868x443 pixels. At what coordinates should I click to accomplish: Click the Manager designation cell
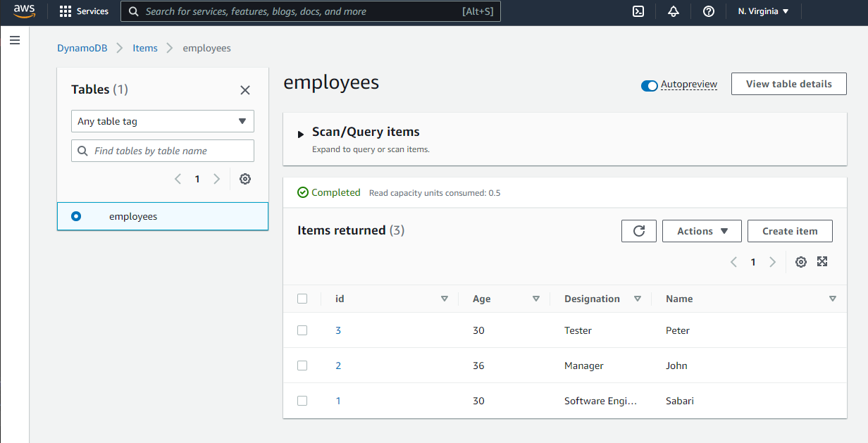(584, 366)
